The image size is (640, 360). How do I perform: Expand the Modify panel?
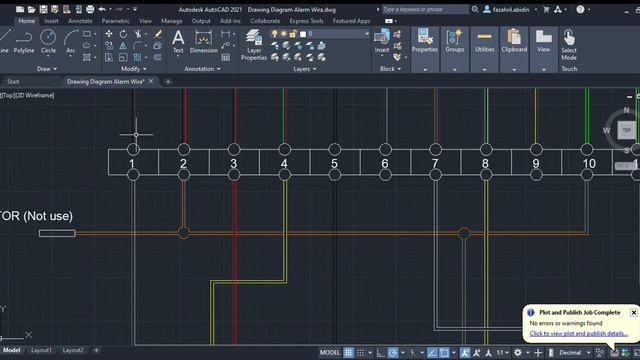(134, 69)
